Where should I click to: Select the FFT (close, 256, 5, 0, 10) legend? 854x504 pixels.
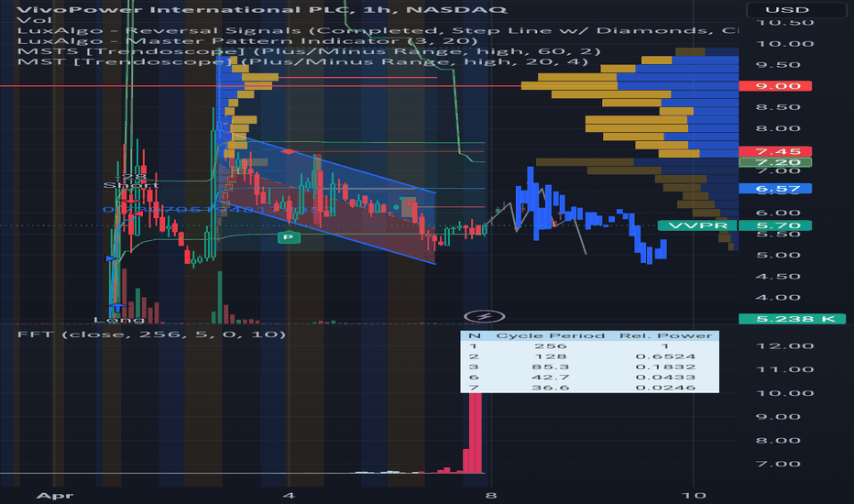point(151,334)
